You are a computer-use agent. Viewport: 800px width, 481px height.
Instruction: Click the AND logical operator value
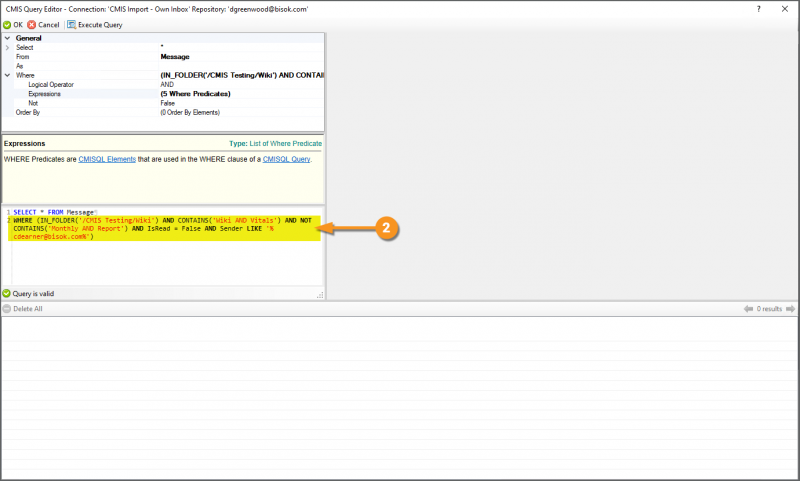(x=167, y=85)
